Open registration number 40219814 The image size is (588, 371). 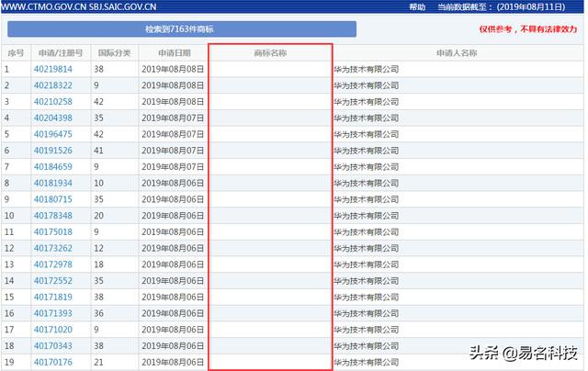[53, 69]
